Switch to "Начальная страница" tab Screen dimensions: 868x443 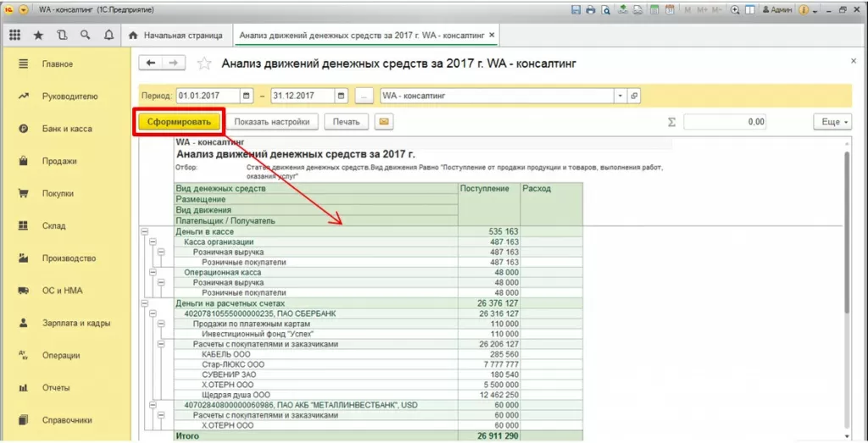tap(175, 36)
